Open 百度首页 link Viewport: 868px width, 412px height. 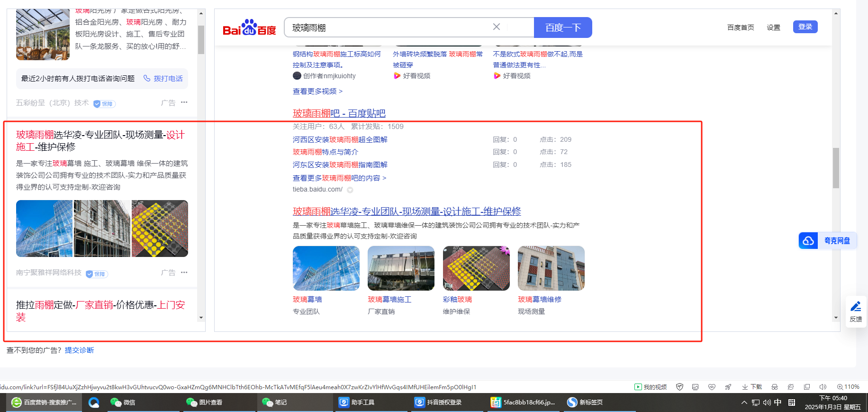click(x=741, y=27)
